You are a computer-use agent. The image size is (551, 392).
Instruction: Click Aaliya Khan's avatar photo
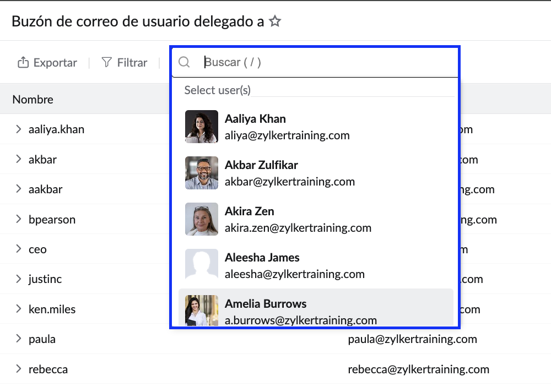202,127
